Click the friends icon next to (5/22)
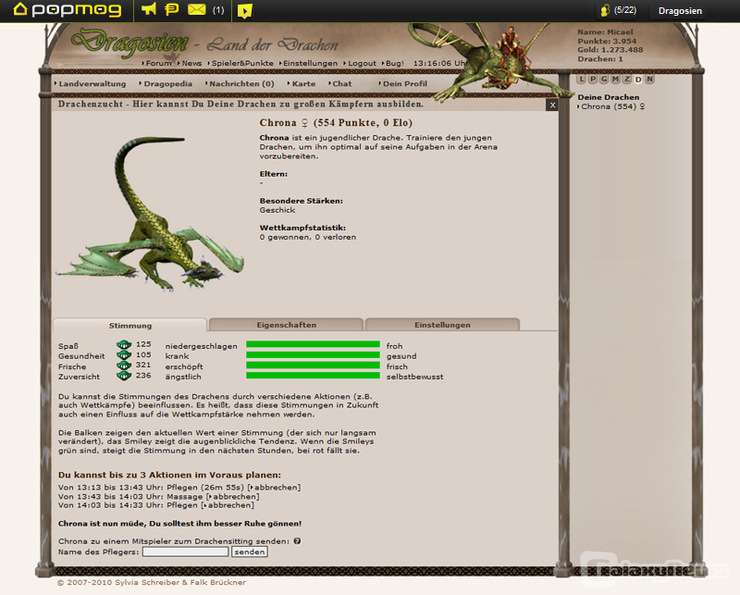Image resolution: width=740 pixels, height=595 pixels. coord(605,10)
